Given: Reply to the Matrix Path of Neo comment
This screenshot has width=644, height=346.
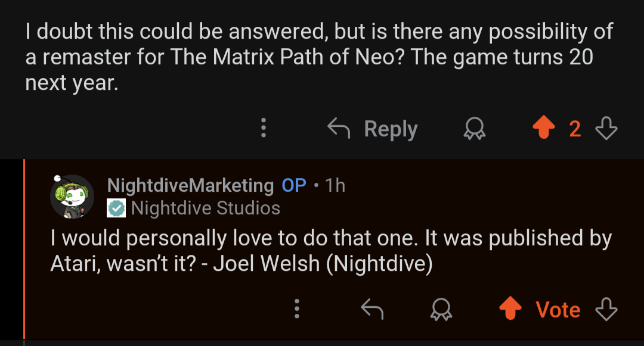Looking at the screenshot, I should [373, 129].
